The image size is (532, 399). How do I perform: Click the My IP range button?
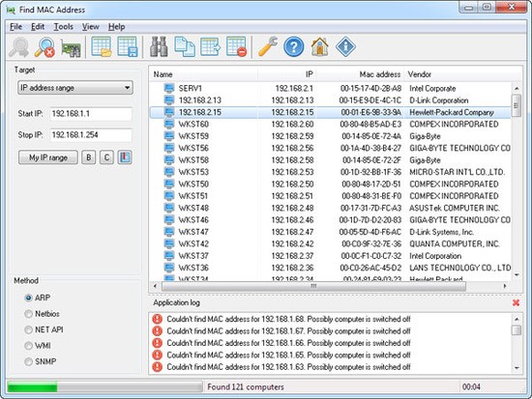coord(48,157)
